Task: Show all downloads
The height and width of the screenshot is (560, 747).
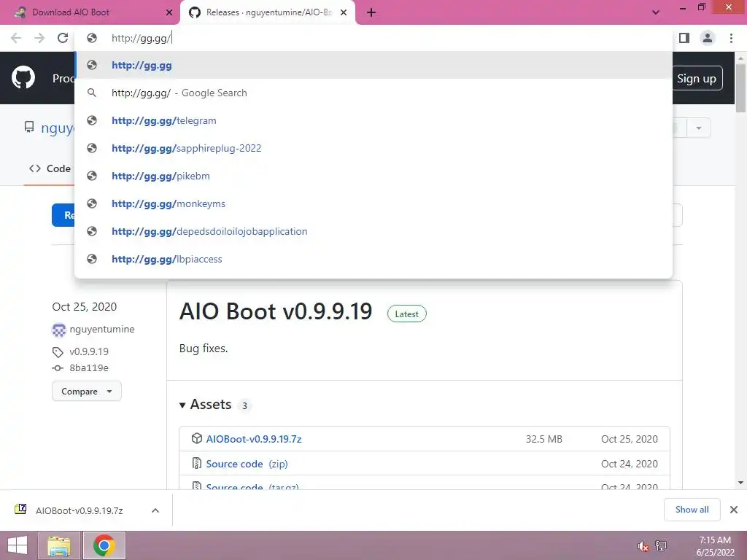Action: [x=692, y=510]
